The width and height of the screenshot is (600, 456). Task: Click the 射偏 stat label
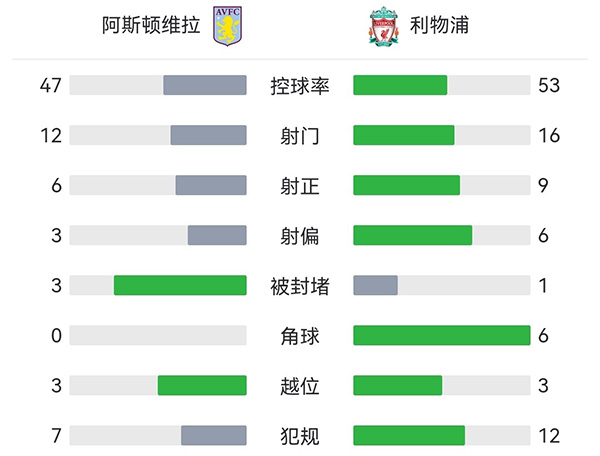coord(299,236)
